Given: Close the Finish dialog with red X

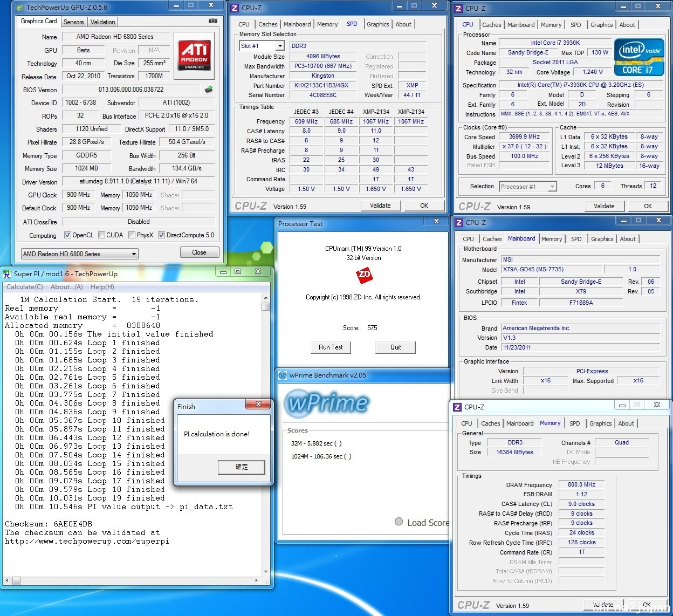Looking at the screenshot, I should pos(258,404).
